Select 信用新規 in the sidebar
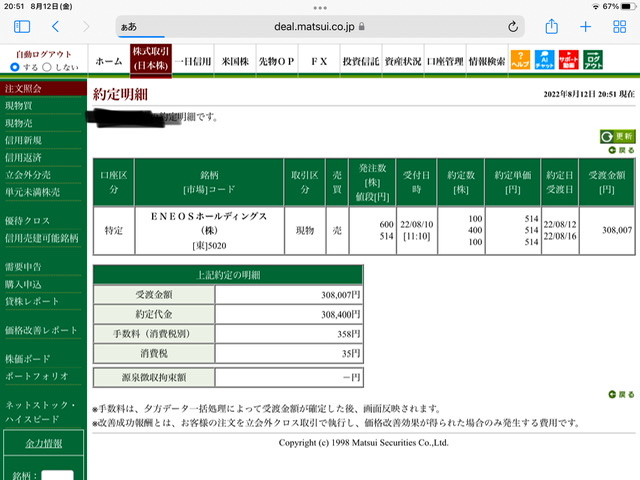640x480 pixels. point(23,140)
